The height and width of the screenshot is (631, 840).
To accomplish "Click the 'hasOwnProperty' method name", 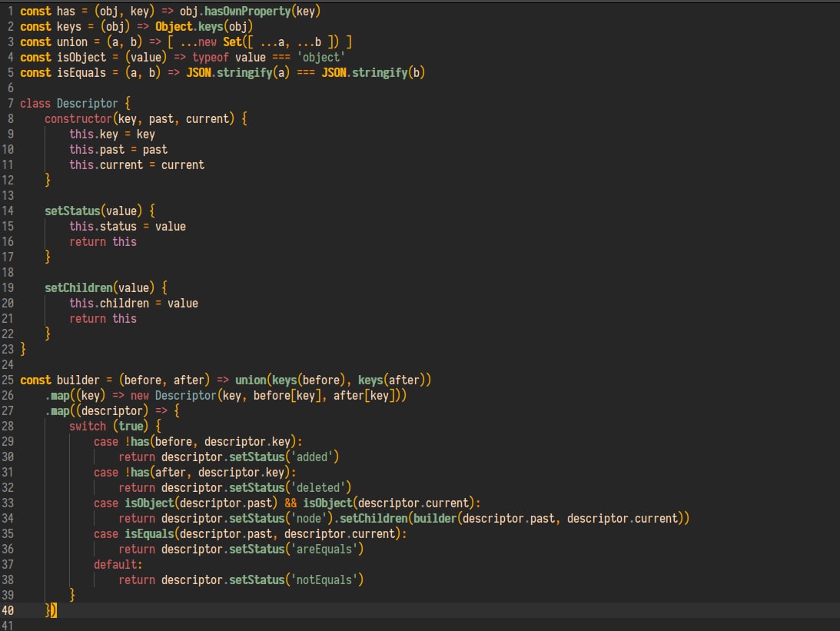I will point(247,12).
